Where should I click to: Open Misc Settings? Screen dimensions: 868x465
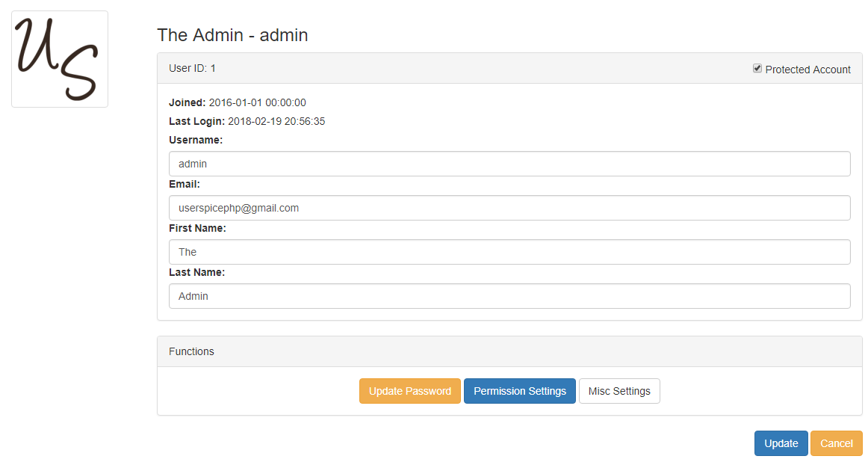pos(619,391)
